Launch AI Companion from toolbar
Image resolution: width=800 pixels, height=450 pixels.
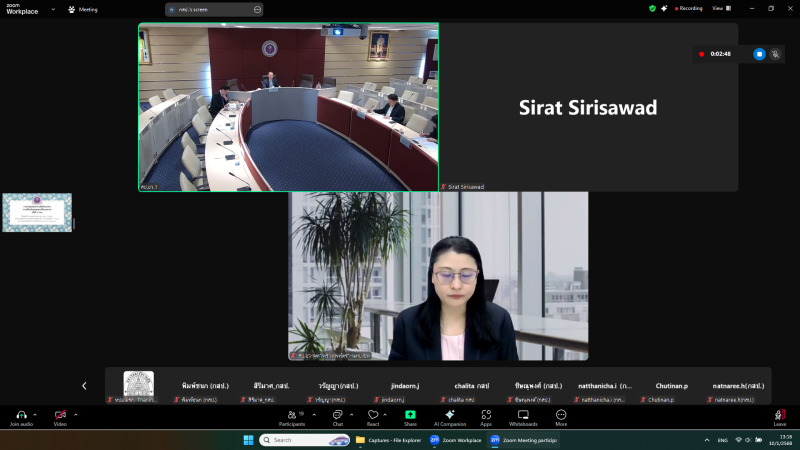(450, 415)
